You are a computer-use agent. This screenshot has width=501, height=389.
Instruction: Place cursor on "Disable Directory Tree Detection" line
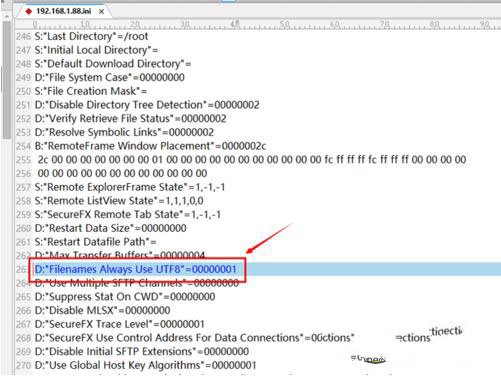[147, 105]
